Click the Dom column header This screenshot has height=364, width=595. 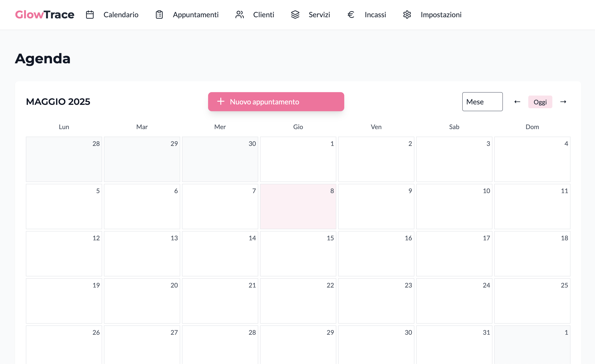point(532,127)
